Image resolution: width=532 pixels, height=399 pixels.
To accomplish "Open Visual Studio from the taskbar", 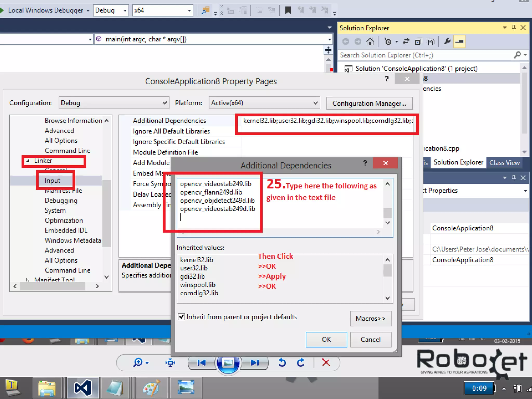I will point(83,388).
